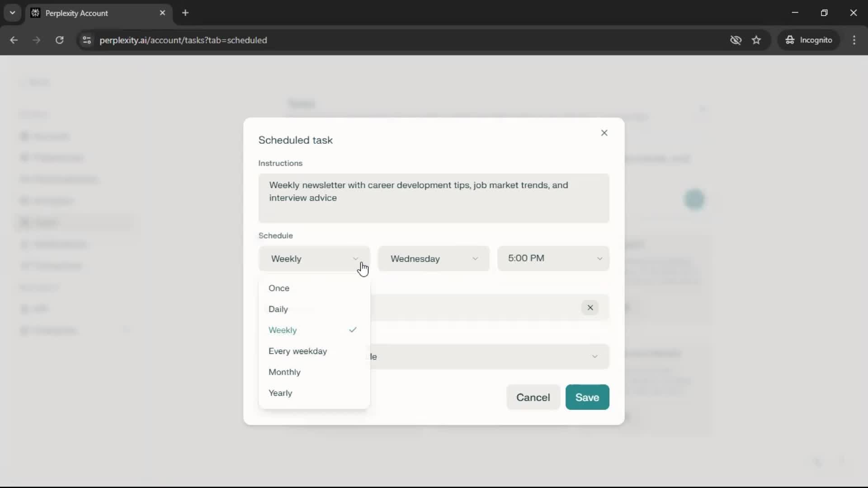Viewport: 868px width, 488px height.
Task: Open the tab search dropdown arrow
Action: pyautogui.click(x=12, y=13)
